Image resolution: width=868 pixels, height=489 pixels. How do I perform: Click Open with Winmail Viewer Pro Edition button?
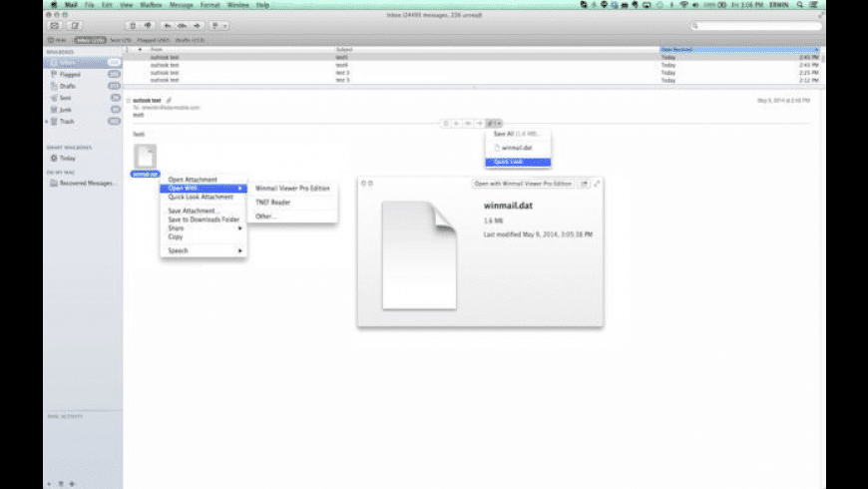523,184
